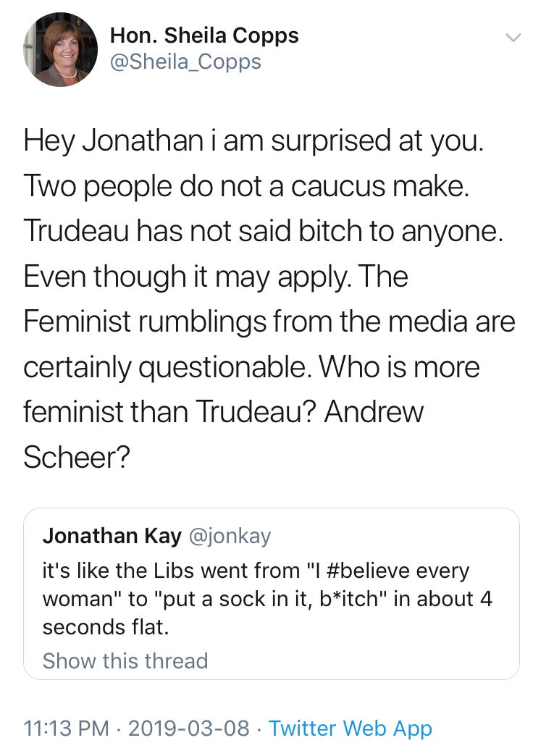Click the display name Hon. Sheila Copps
The height and width of the screenshot is (756, 533).
point(204,35)
